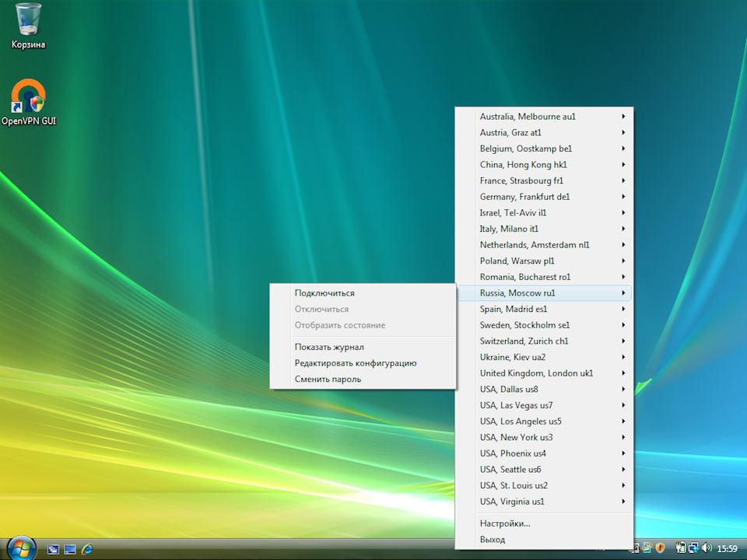This screenshot has height=560, width=747.
Task: Select the Sweden, Stockholm se1 server
Action: click(544, 325)
